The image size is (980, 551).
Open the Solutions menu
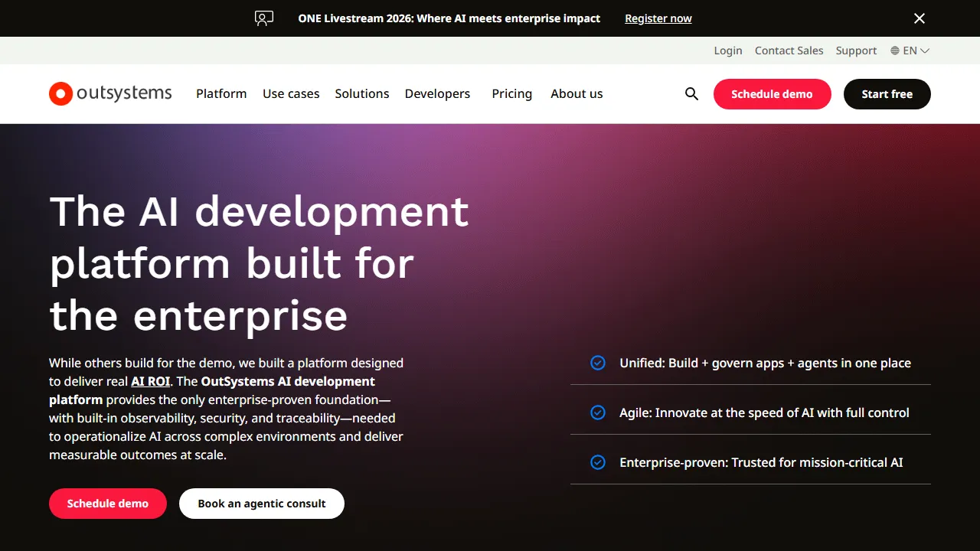coord(362,93)
